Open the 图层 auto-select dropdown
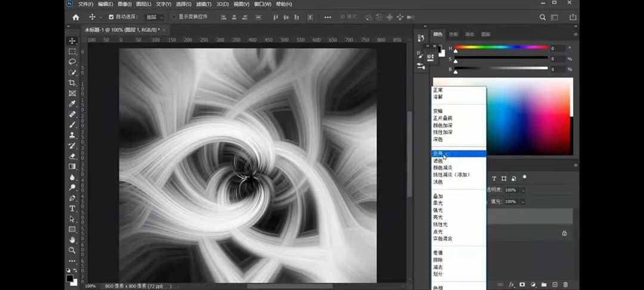 [x=155, y=17]
